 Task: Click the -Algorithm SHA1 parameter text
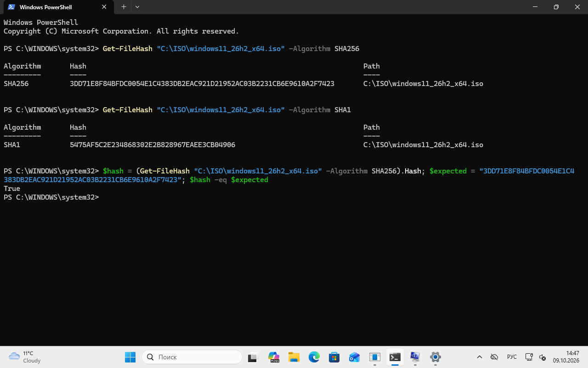click(320, 110)
